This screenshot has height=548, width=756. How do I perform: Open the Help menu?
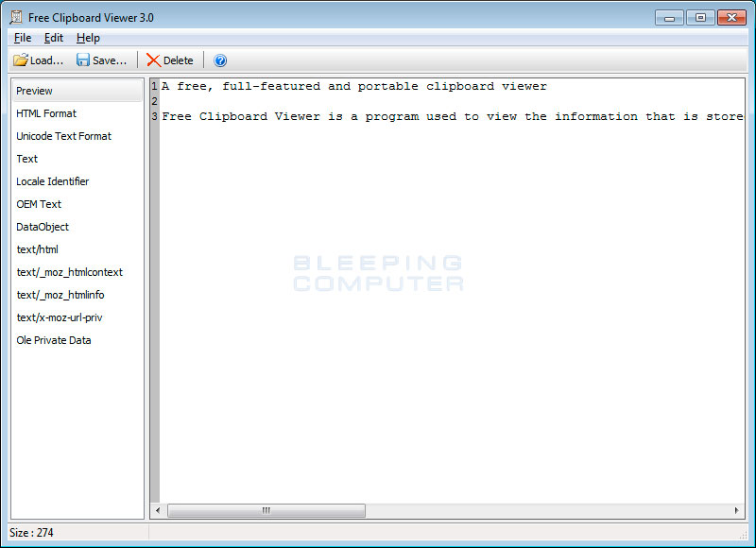[x=88, y=38]
